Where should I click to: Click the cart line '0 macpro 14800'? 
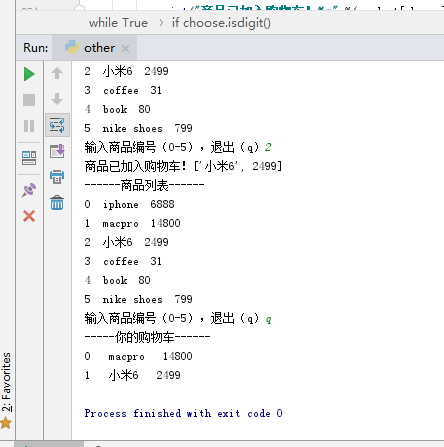click(138, 356)
